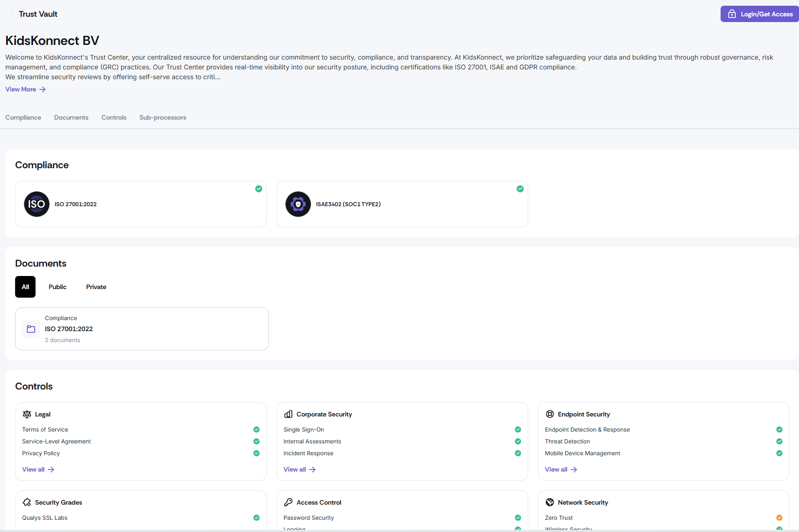Click green check on ISO 27001:2022 card
Screen dimensions: 799x532
259,189
